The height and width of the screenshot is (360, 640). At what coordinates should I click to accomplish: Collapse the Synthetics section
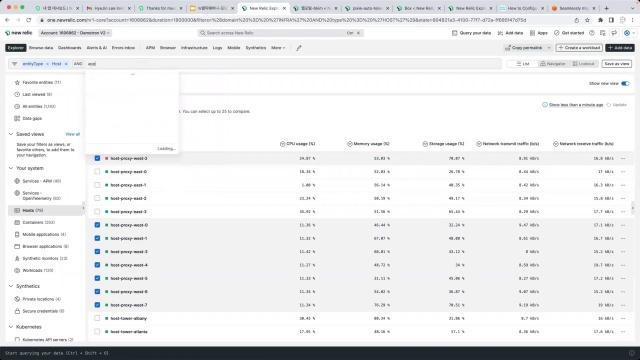pos(11,286)
